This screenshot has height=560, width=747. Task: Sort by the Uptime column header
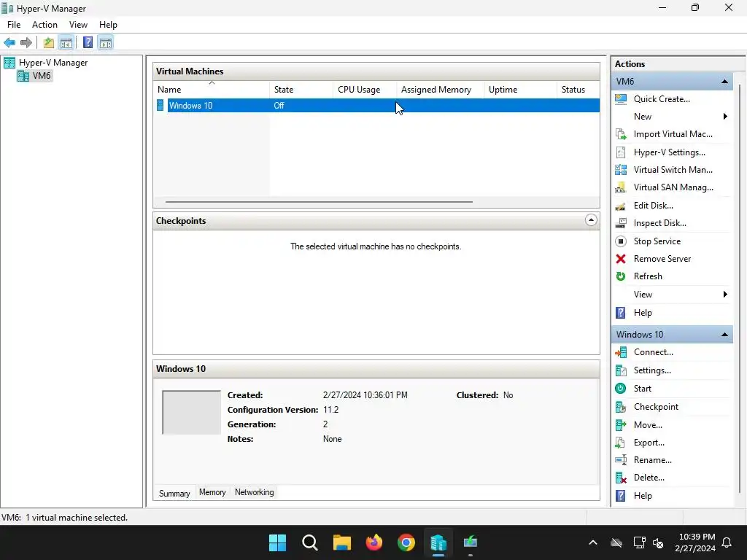520,90
